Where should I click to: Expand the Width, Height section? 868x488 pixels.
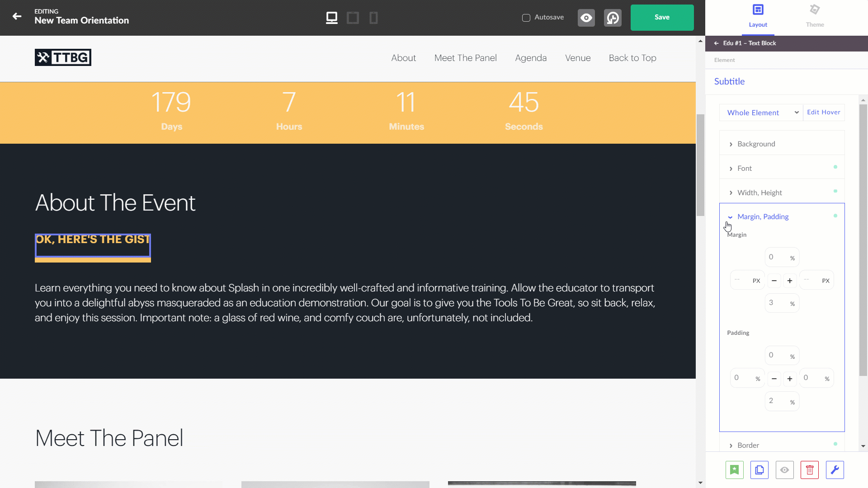pos(782,192)
